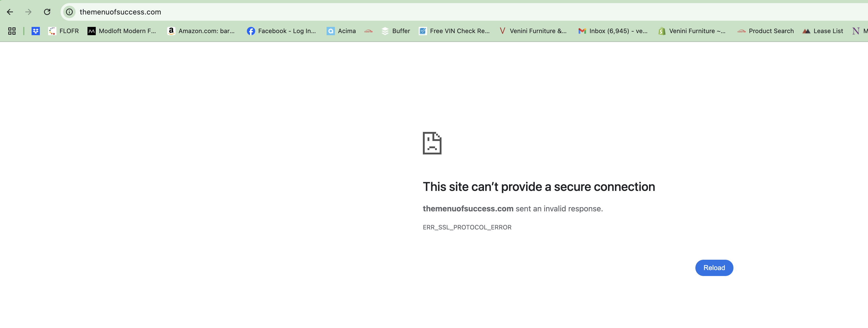868x328 pixels.
Task: Open the Dropbox bookmark icon
Action: point(35,31)
